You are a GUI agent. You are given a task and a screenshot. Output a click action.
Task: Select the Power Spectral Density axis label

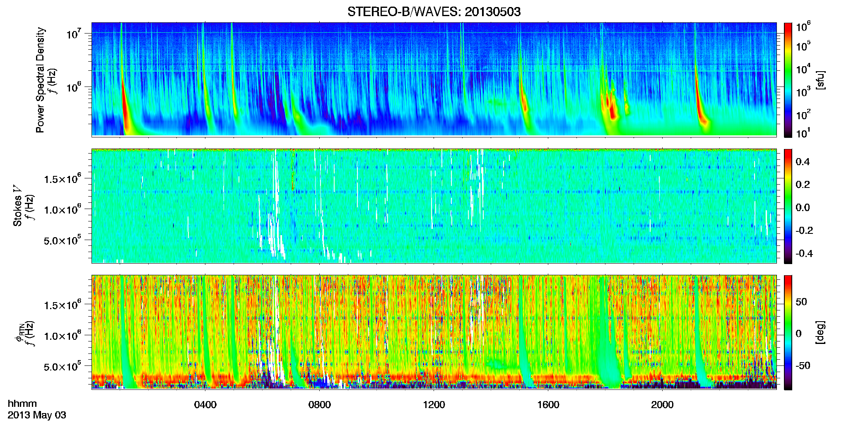[40, 80]
